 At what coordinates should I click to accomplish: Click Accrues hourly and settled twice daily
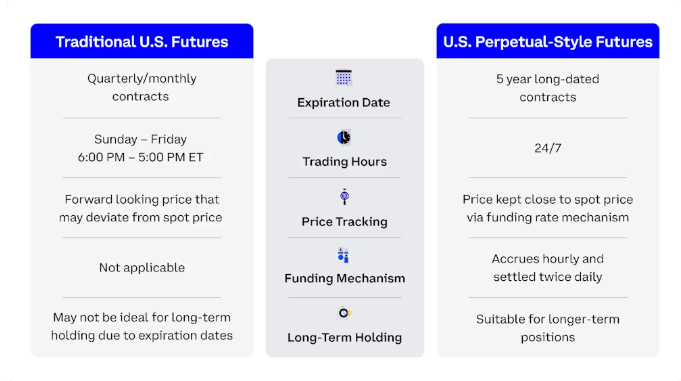[548, 268]
